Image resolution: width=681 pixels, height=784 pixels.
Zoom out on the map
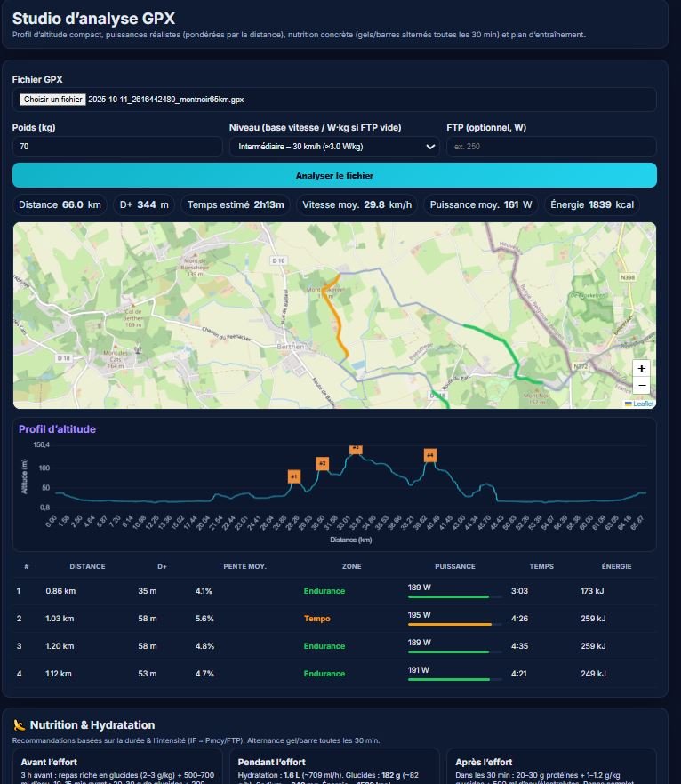point(642,386)
